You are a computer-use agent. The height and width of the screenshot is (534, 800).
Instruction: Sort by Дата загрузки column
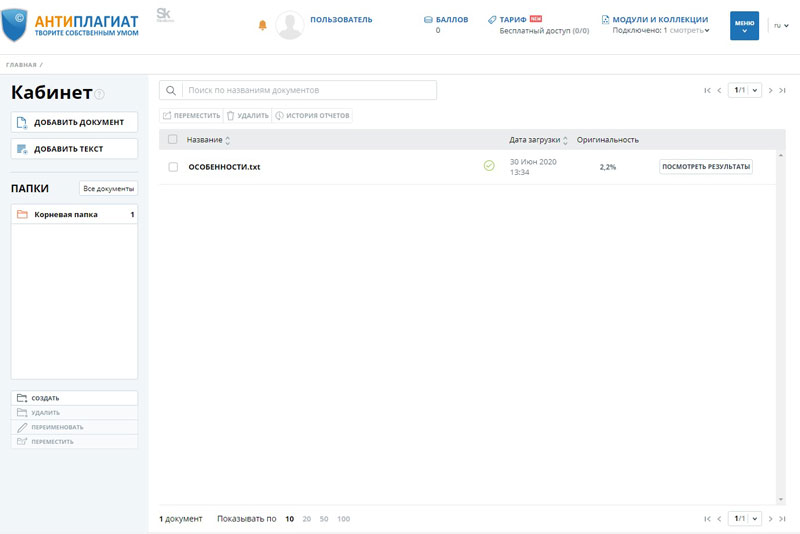coord(539,140)
